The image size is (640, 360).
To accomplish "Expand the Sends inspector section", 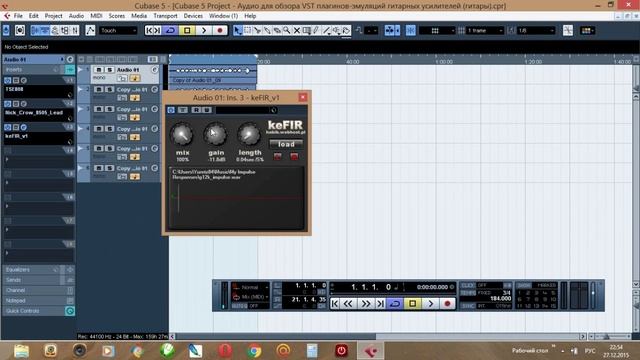I will (39, 280).
